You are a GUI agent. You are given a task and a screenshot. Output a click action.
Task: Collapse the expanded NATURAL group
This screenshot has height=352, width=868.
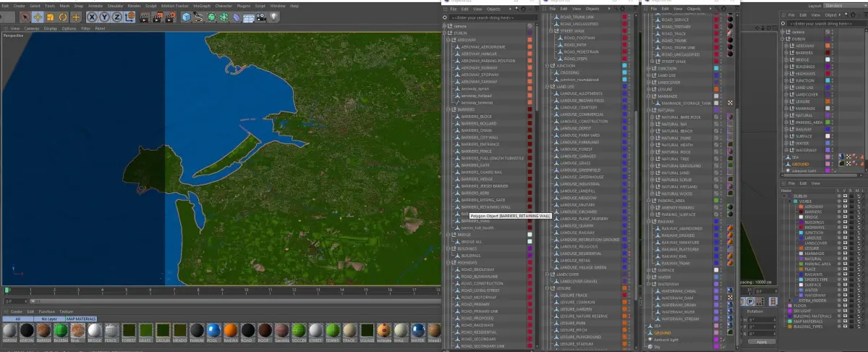(x=648, y=110)
